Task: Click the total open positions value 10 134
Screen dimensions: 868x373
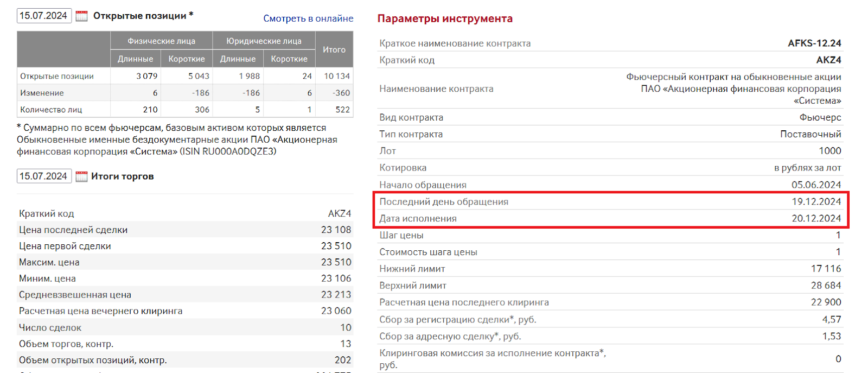Action: (337, 76)
